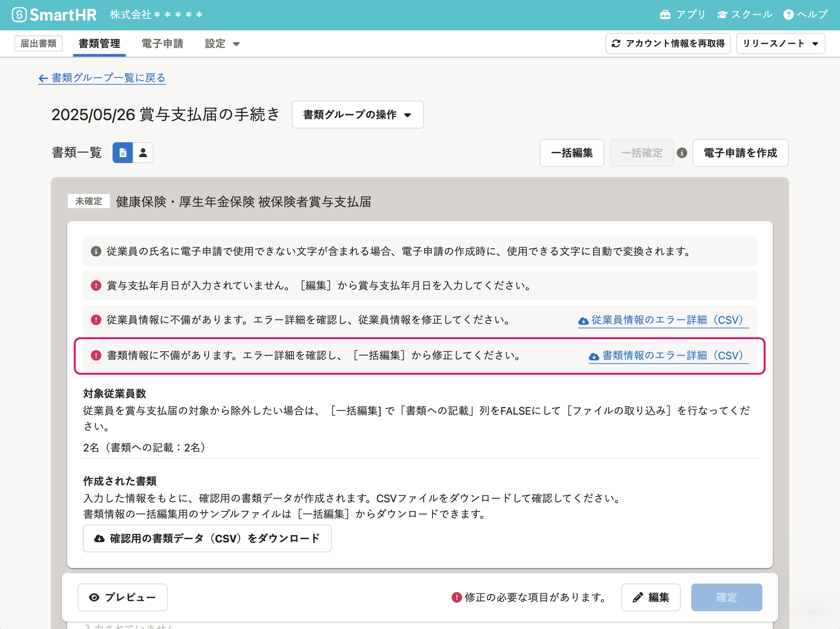Image resolution: width=840 pixels, height=629 pixels.
Task: Select the employee list view icon
Action: pyautogui.click(x=143, y=153)
